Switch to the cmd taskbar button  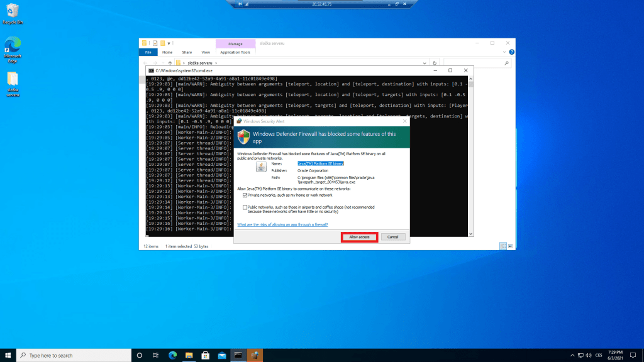pos(238,356)
